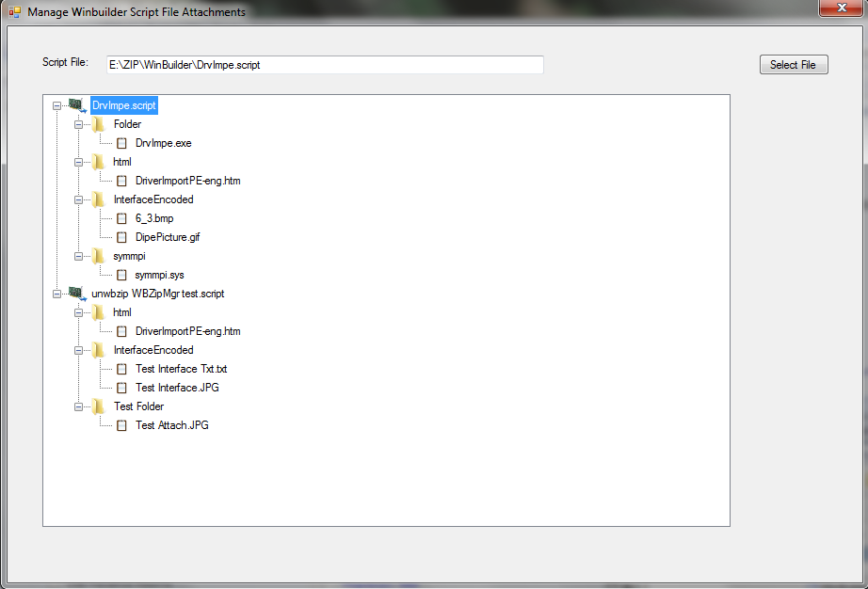Click the window's application icon in title bar
Viewport: 868px width, 589px height.
(x=14, y=12)
